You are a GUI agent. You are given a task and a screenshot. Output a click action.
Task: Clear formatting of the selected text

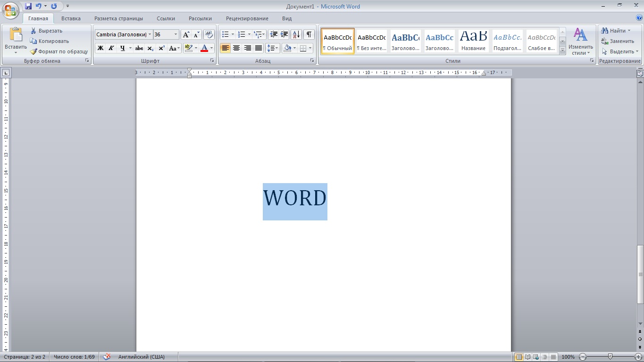coord(209,34)
